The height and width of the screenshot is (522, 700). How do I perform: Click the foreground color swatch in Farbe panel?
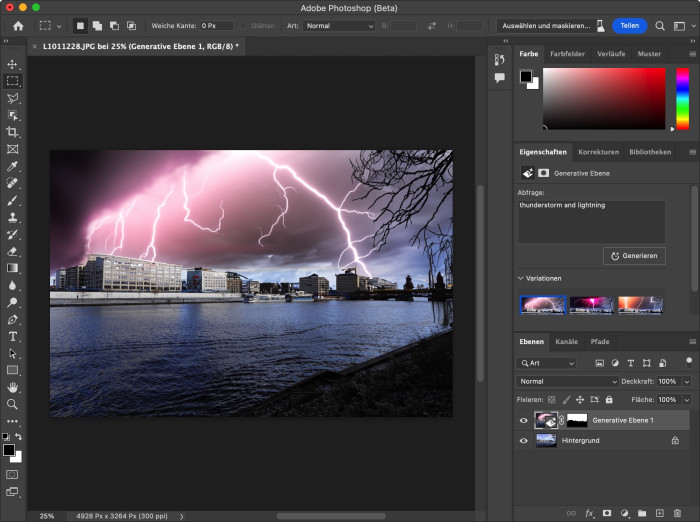[x=526, y=77]
